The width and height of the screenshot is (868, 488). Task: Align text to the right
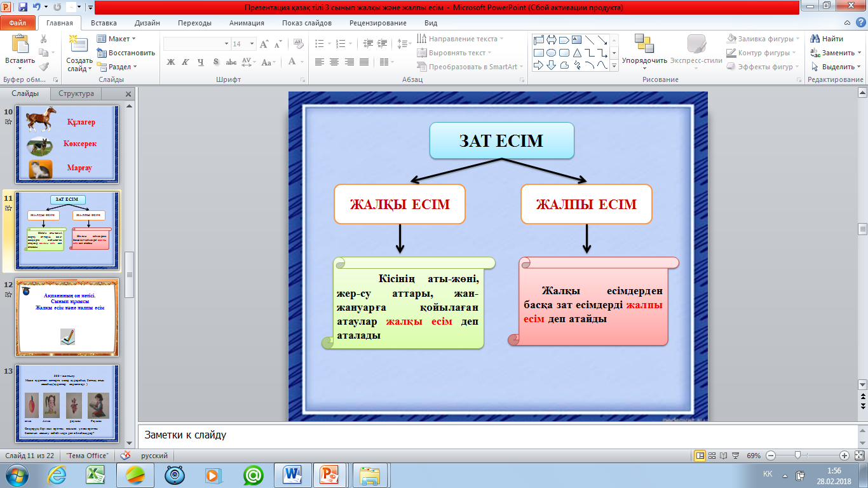click(349, 62)
